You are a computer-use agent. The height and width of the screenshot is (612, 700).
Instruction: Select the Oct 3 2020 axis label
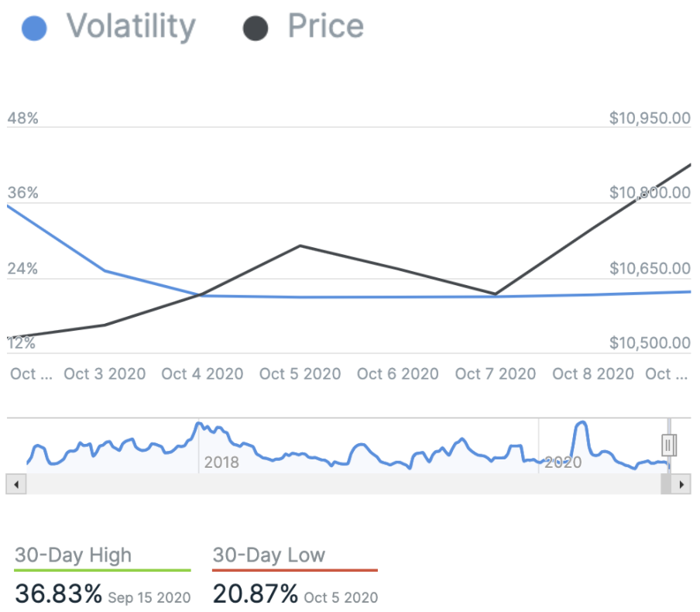tap(105, 374)
